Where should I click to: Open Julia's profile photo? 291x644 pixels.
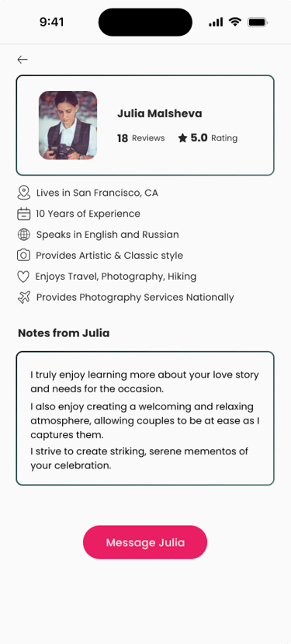68,125
